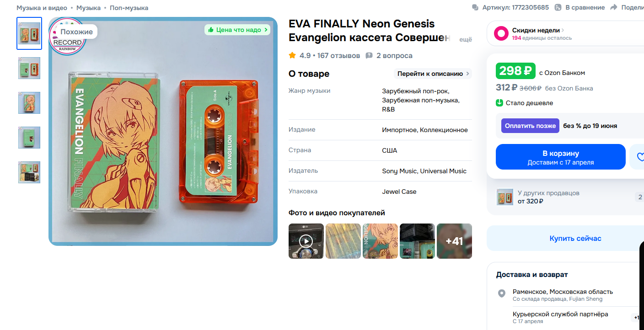Click the Оплатить позже button
Image resolution: width=644 pixels, height=330 pixels.
[530, 126]
